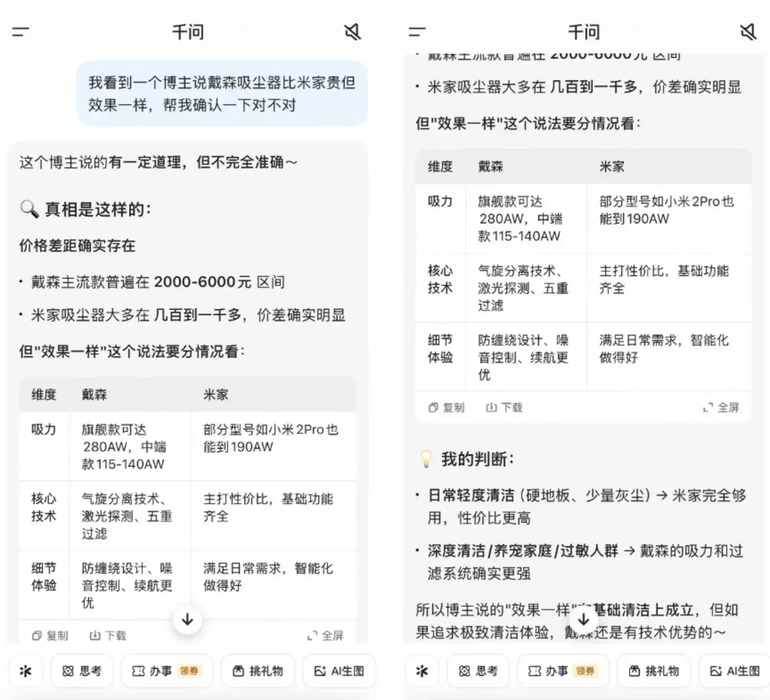This screenshot has width=770, height=700.
Task: Tap the asterisk icon in left bottom bar
Action: pyautogui.click(x=25, y=671)
